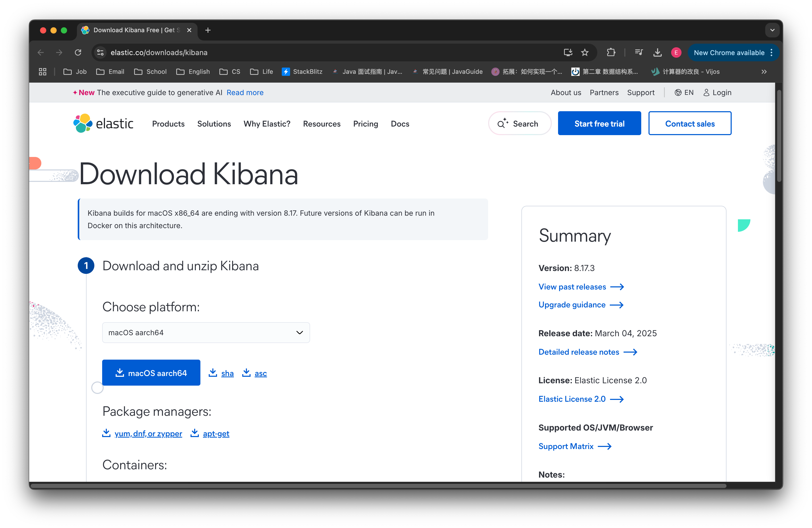812x528 pixels.
Task: Open site information icon in address bar
Action: point(100,52)
